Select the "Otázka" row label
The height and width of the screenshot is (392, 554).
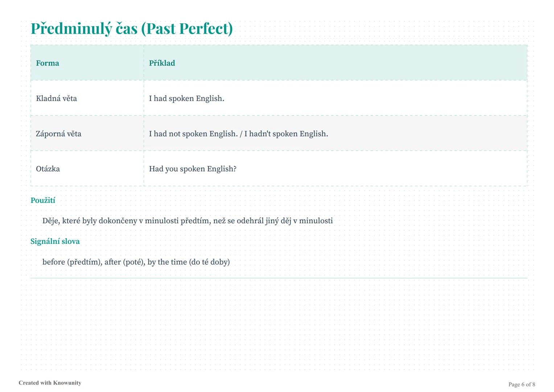click(x=48, y=169)
